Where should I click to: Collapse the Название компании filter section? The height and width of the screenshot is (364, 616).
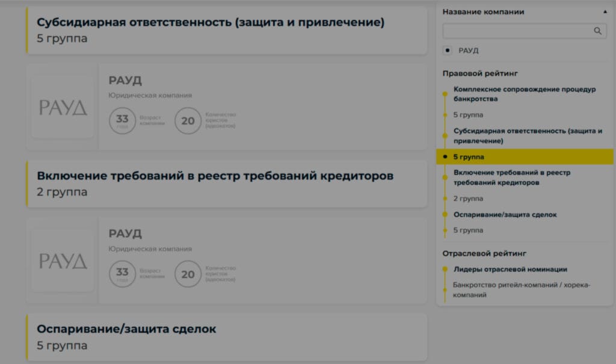(x=605, y=11)
